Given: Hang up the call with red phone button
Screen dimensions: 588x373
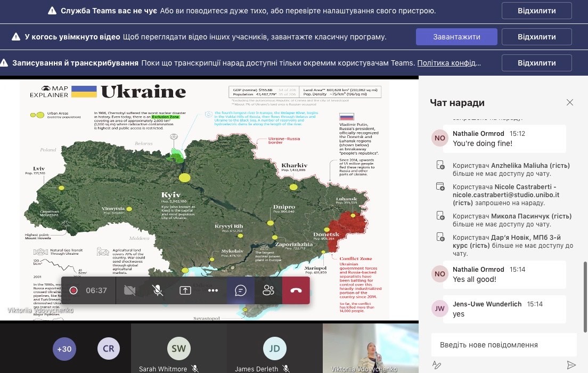Looking at the screenshot, I should pos(296,290).
